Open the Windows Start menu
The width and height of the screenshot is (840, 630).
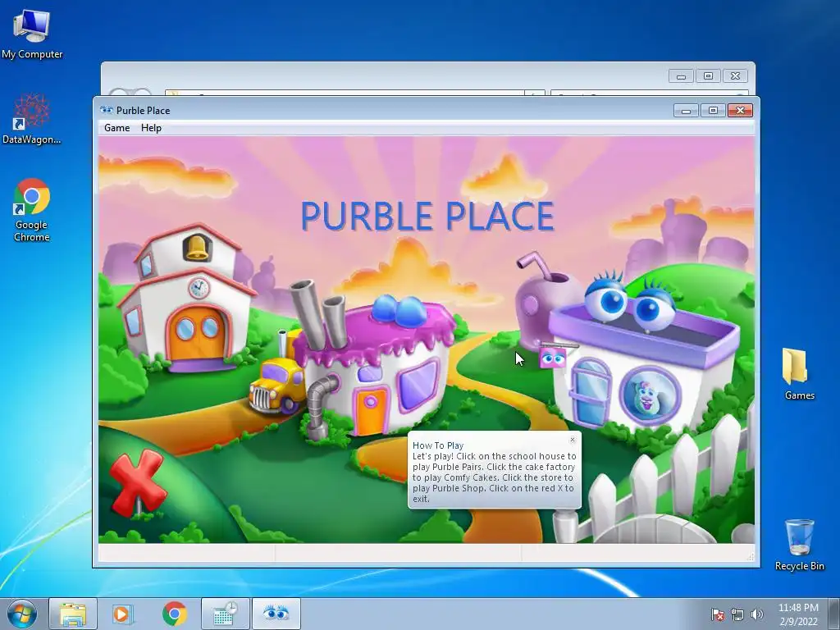[22, 614]
